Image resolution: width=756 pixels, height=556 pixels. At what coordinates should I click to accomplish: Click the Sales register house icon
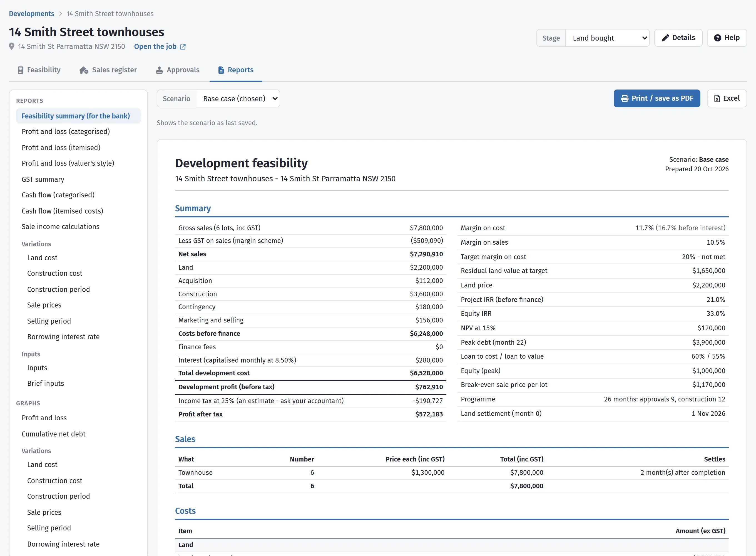coord(84,70)
